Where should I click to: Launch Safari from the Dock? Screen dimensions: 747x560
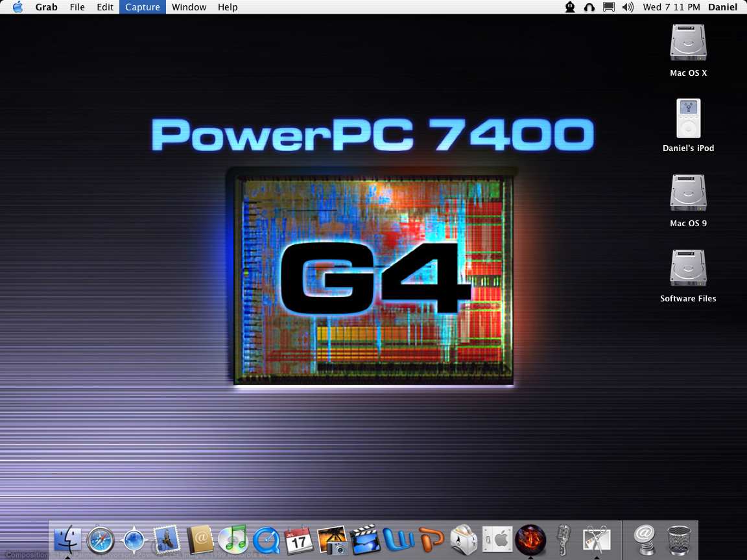(101, 541)
